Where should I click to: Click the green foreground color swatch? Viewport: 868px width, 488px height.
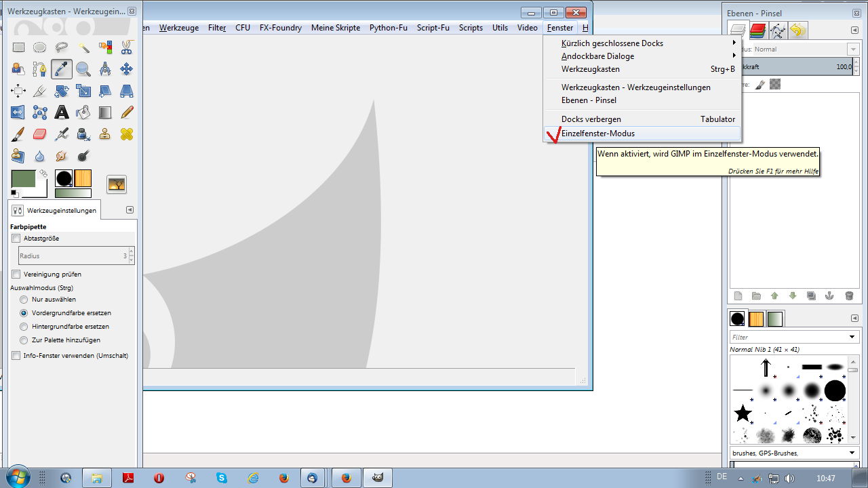[24, 179]
